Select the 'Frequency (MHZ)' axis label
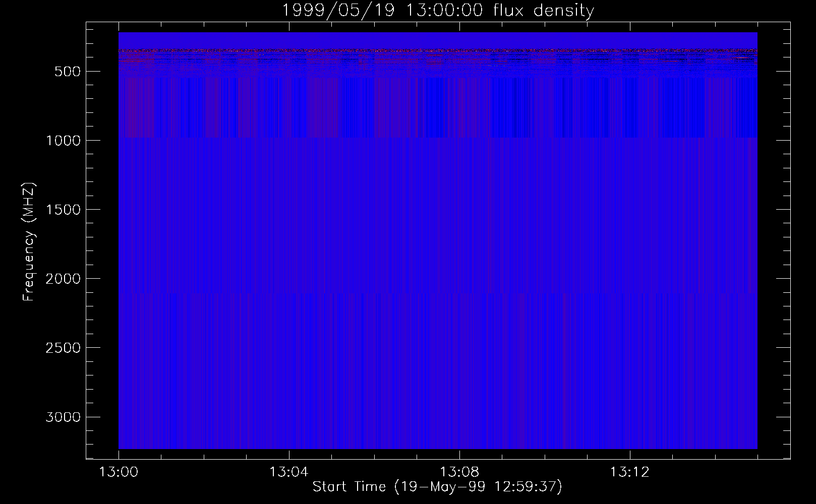The image size is (816, 504). click(29, 242)
